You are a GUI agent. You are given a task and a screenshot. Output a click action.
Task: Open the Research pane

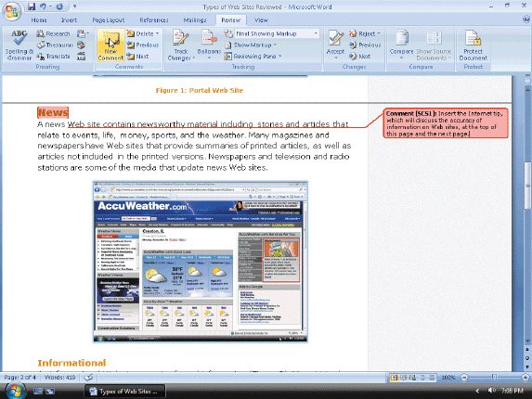coord(53,33)
